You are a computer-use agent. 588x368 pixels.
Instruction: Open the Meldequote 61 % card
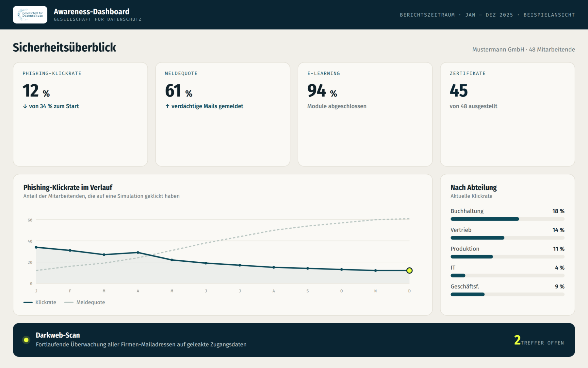[223, 114]
